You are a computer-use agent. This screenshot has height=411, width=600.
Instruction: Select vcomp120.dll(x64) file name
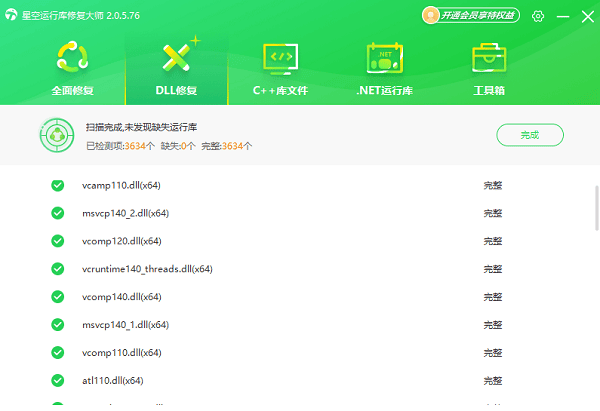[x=122, y=241]
